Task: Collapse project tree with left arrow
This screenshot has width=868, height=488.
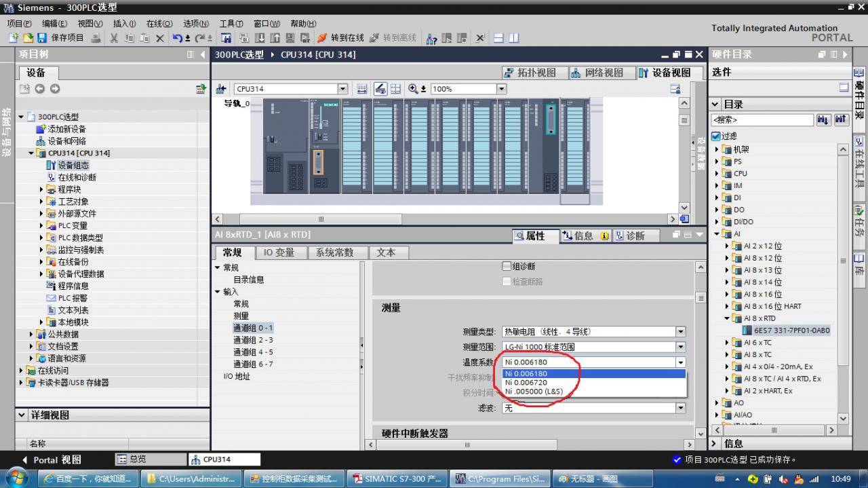Action: coord(203,54)
